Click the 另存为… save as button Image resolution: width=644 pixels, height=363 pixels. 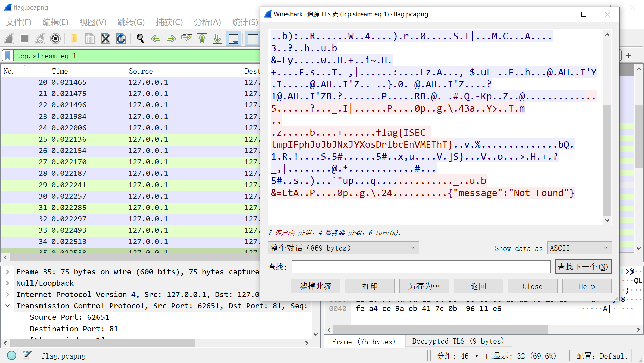click(x=424, y=286)
